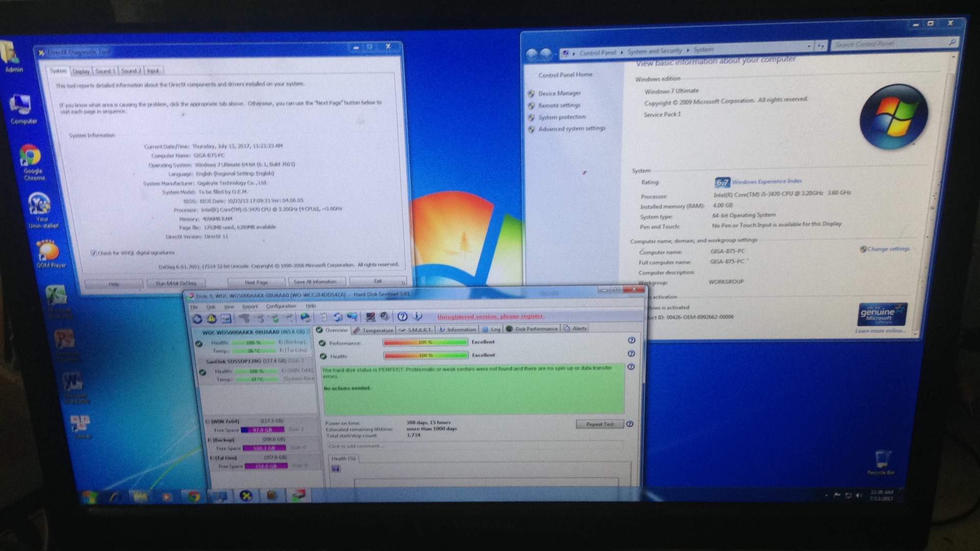
Task: Expand arrow after Control Panel breadcrumb
Action: point(622,52)
